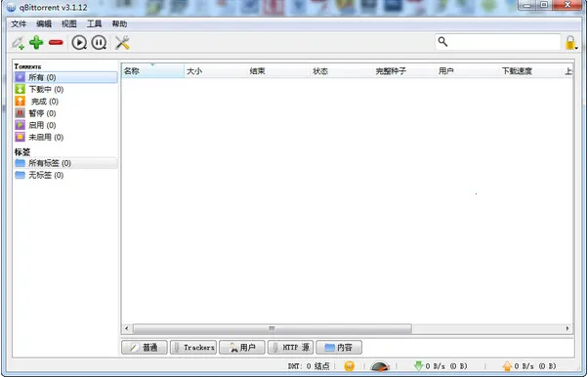Click the orange upload speed status
The height and width of the screenshot is (377, 588).
coord(529,365)
